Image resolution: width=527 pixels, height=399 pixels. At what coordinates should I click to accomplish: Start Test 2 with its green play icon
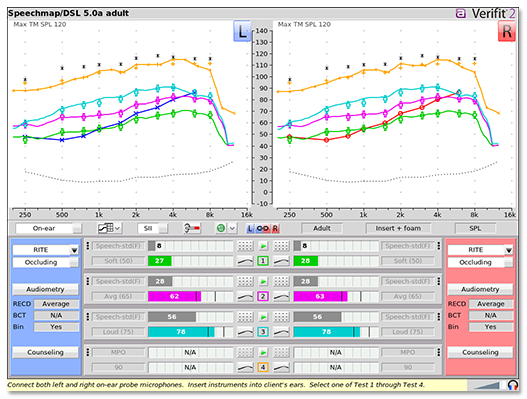(x=263, y=281)
